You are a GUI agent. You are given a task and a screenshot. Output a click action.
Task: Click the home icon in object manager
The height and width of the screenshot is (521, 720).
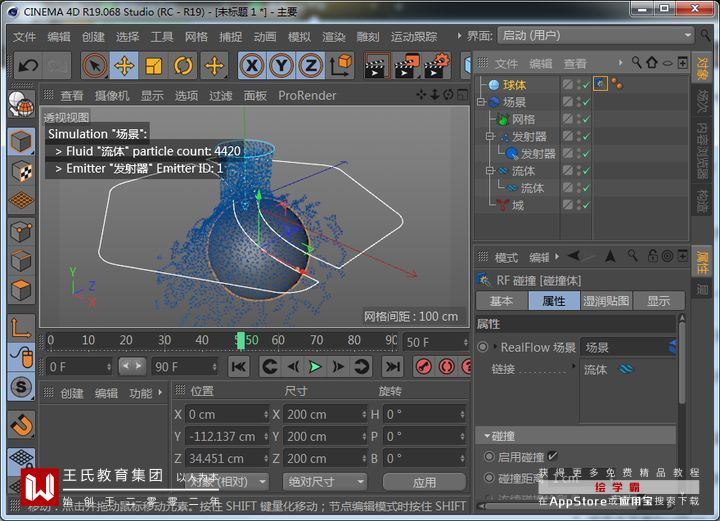tap(652, 62)
